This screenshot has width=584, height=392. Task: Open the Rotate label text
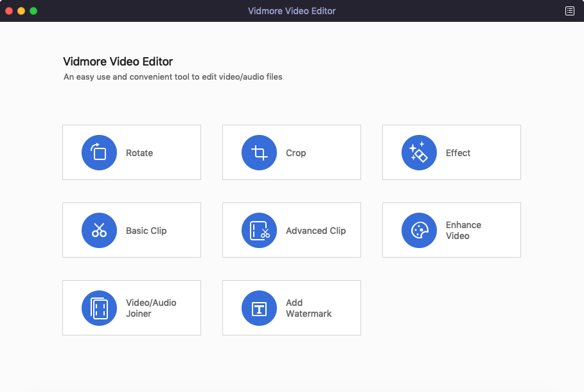point(139,153)
